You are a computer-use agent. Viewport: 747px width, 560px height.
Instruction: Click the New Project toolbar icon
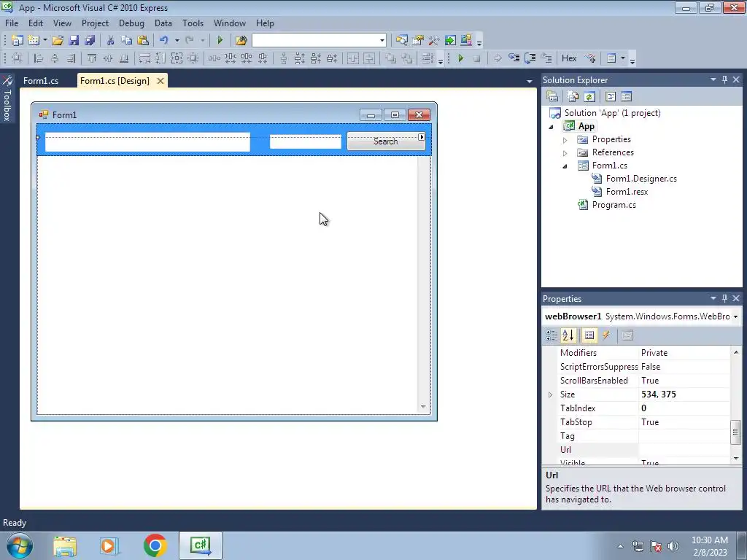tap(18, 41)
